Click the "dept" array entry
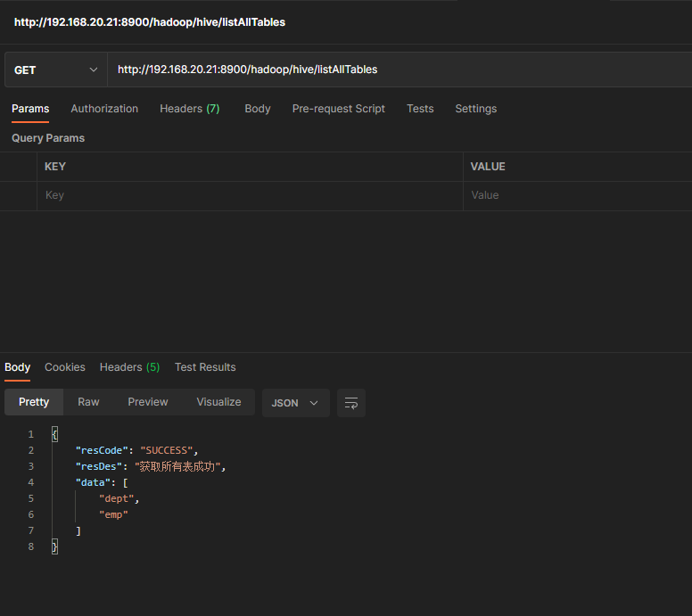 [x=117, y=498]
